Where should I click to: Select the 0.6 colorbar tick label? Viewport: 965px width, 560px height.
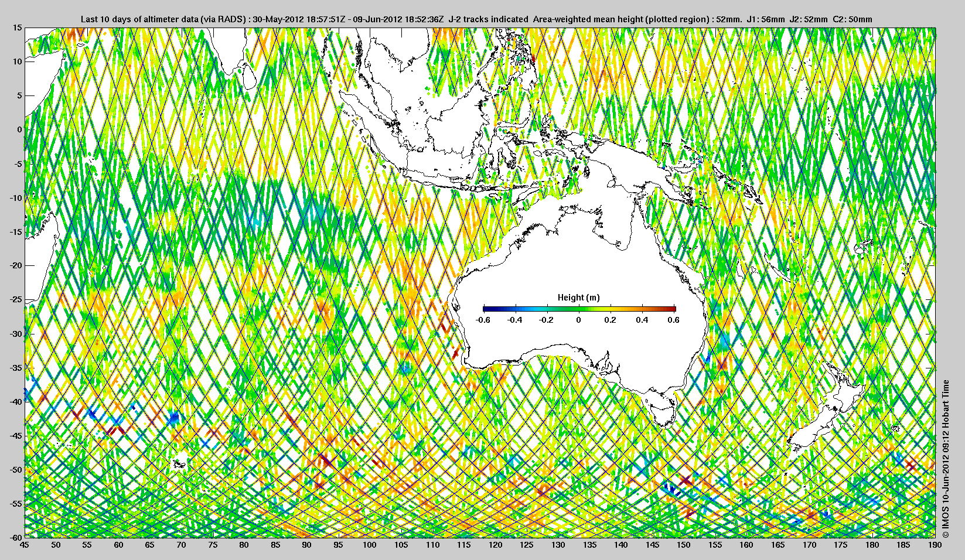pyautogui.click(x=674, y=320)
